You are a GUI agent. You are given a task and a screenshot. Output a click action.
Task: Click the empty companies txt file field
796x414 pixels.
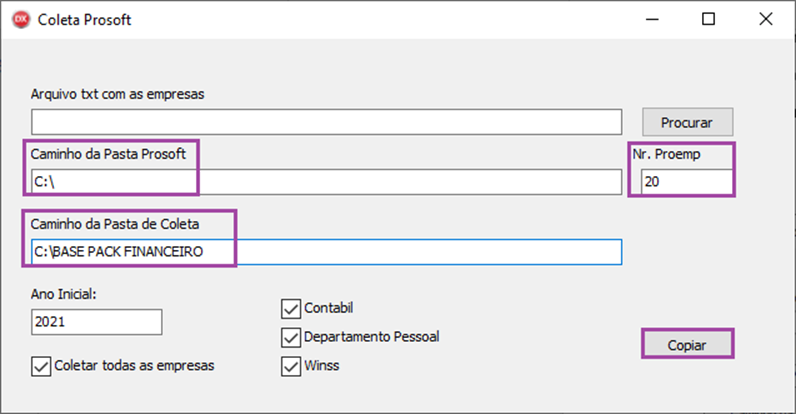click(x=327, y=122)
